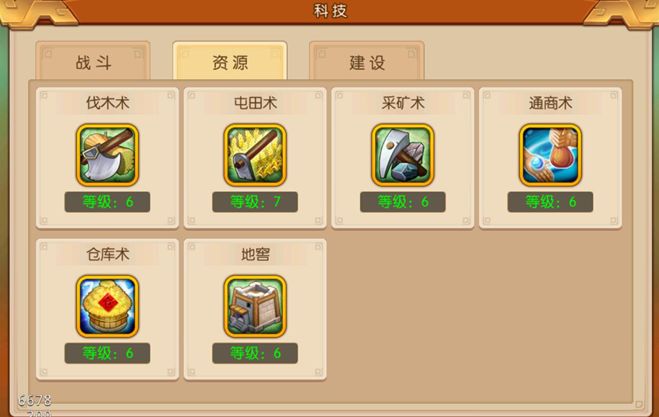Click the 通商术 card title
659x417 pixels.
551,103
